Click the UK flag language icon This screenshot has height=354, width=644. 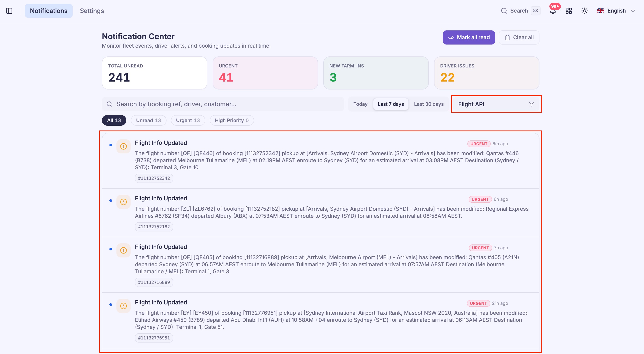tap(601, 11)
